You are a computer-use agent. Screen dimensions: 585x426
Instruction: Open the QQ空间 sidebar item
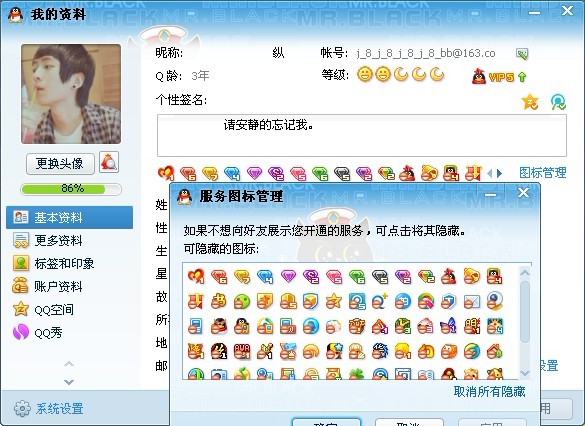coord(69,310)
